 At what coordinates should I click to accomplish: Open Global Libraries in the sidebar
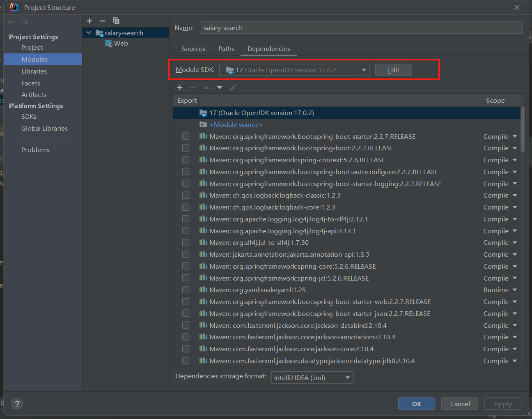[44, 128]
